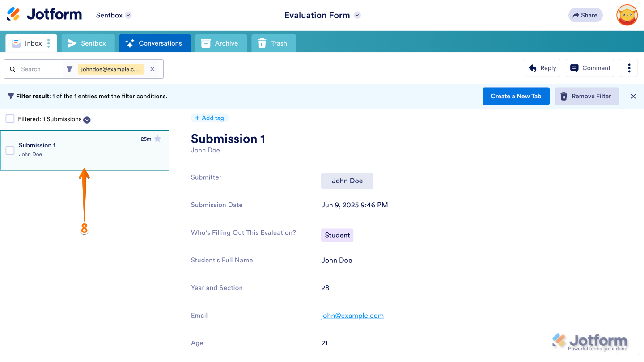644x362 pixels.
Task: Open the Comment icon
Action: tap(574, 68)
